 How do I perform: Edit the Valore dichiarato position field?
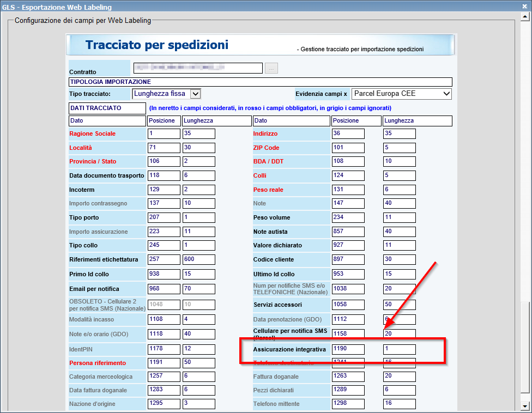[x=348, y=246]
